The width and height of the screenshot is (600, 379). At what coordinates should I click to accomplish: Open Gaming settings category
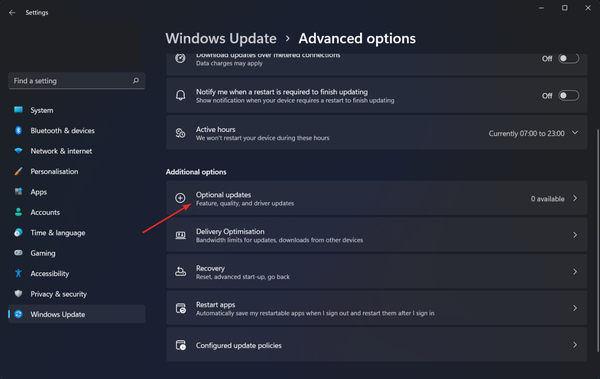click(x=77, y=253)
